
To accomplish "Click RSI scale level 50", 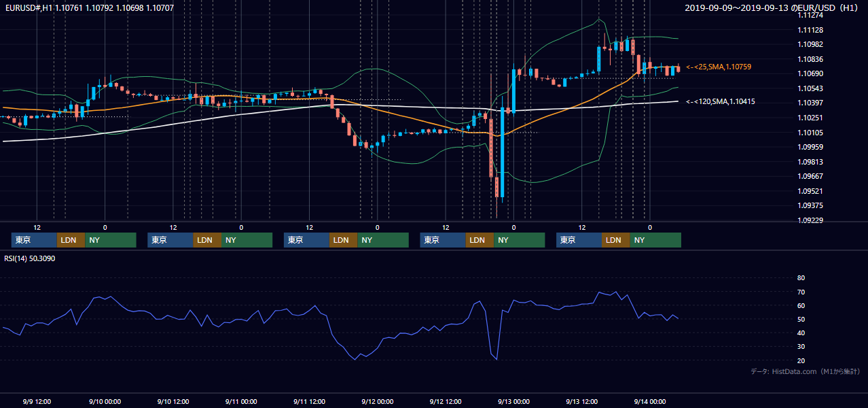I will (801, 319).
